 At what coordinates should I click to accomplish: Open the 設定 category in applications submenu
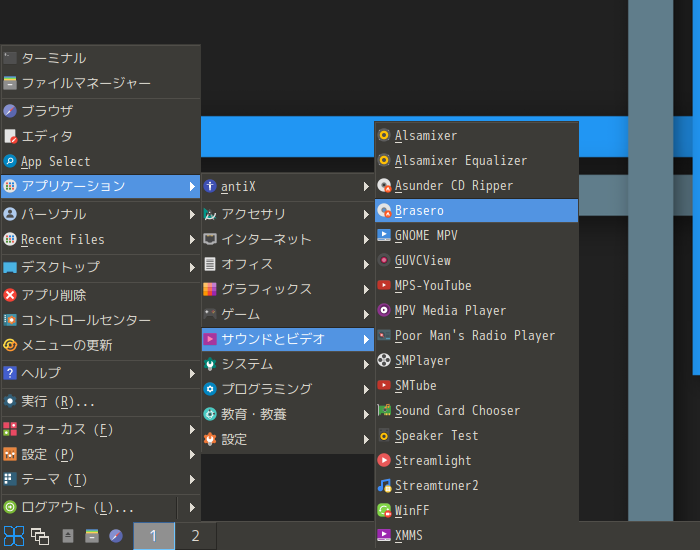click(288, 439)
